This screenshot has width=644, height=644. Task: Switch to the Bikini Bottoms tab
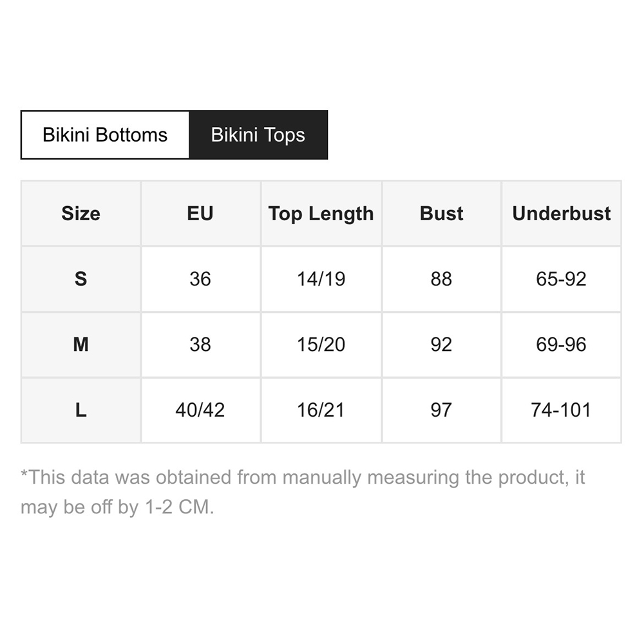pyautogui.click(x=105, y=135)
